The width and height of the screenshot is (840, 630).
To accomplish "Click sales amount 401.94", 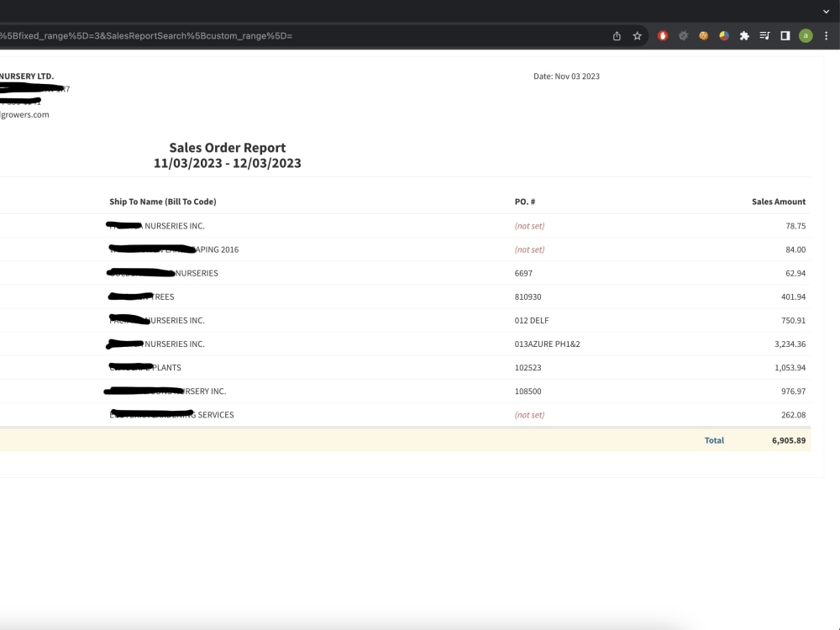I will [x=794, y=297].
